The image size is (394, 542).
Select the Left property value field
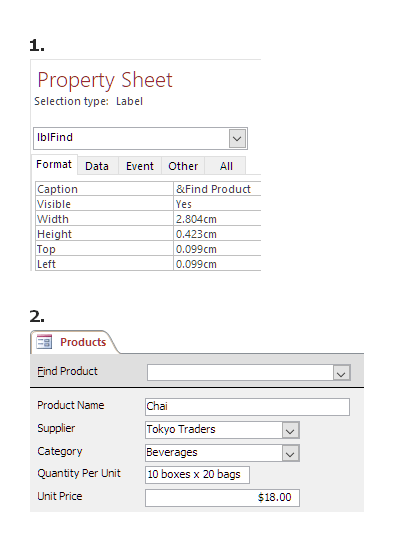[217, 264]
